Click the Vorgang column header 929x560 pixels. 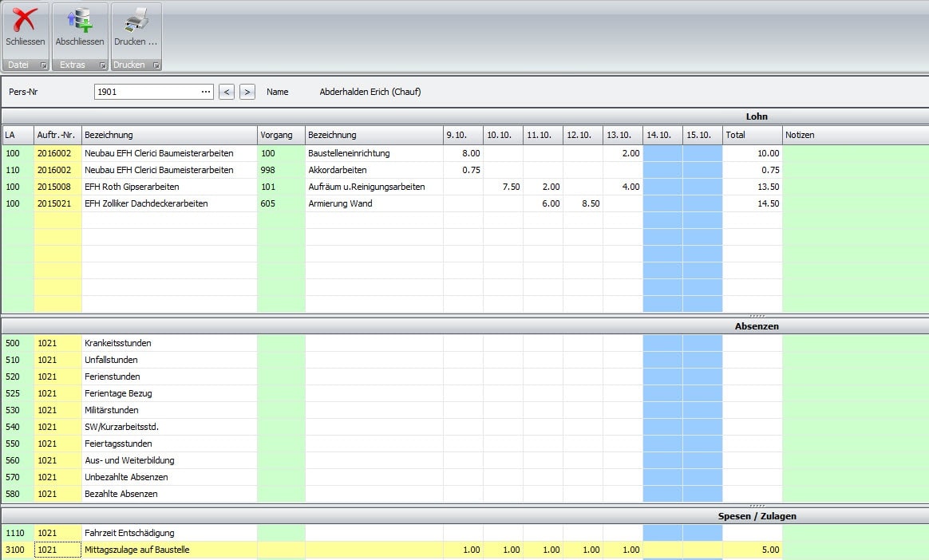pyautogui.click(x=281, y=135)
